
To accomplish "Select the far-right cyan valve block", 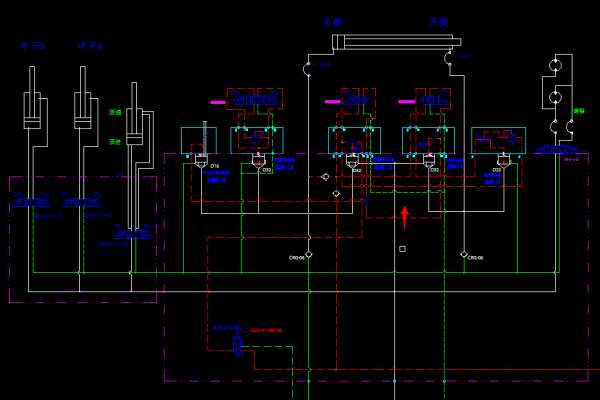I will tap(498, 140).
